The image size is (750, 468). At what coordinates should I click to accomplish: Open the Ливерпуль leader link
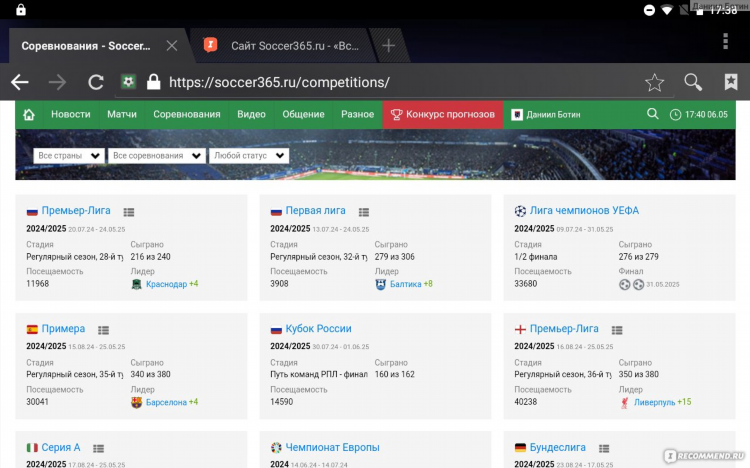[x=655, y=402]
